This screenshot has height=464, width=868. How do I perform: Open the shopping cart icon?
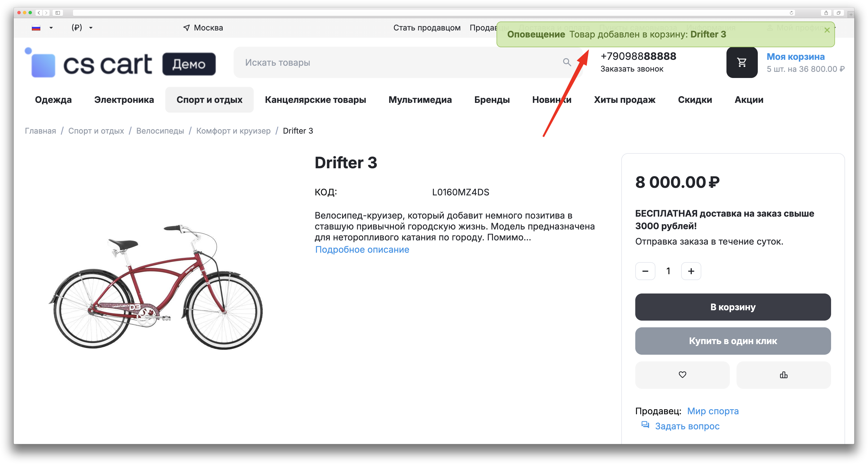(x=742, y=62)
